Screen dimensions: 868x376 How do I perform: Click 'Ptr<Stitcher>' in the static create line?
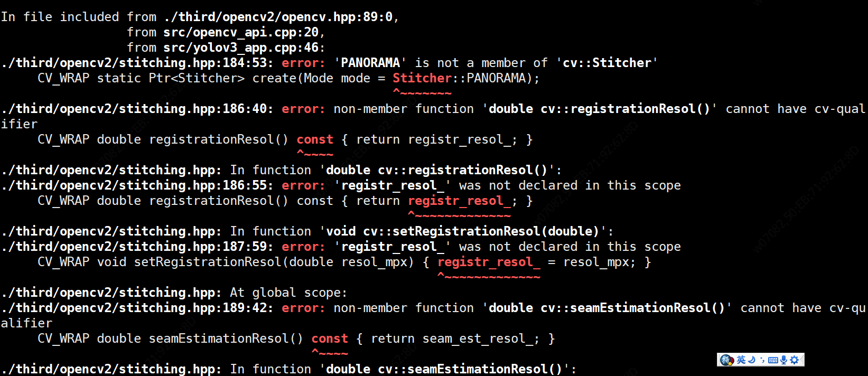pos(197,78)
